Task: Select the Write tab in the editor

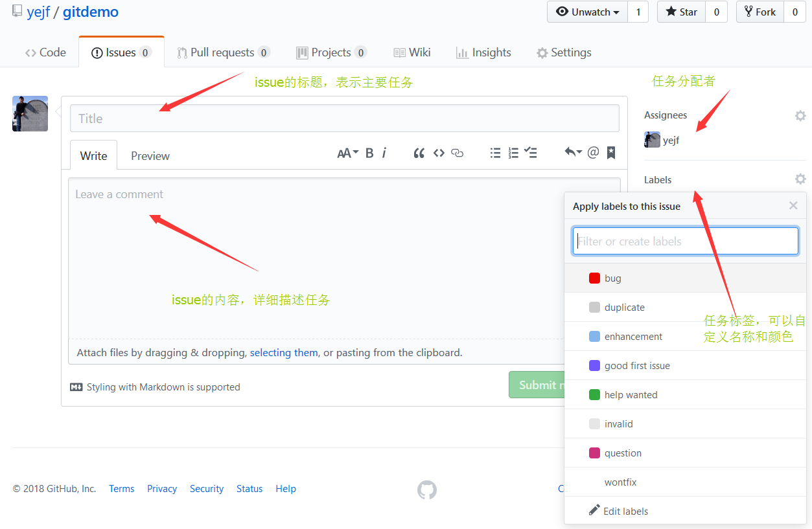Action: tap(93, 155)
